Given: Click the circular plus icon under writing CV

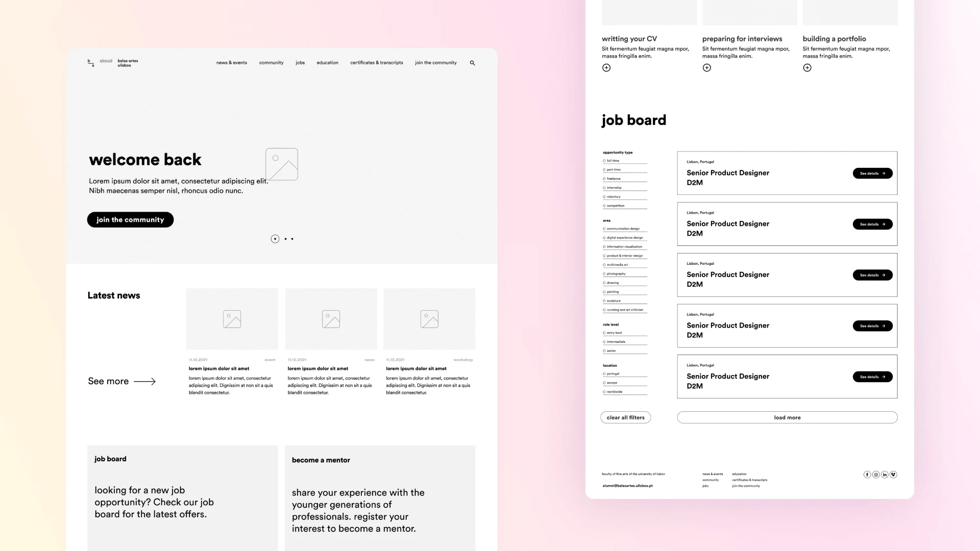Looking at the screenshot, I should point(606,67).
